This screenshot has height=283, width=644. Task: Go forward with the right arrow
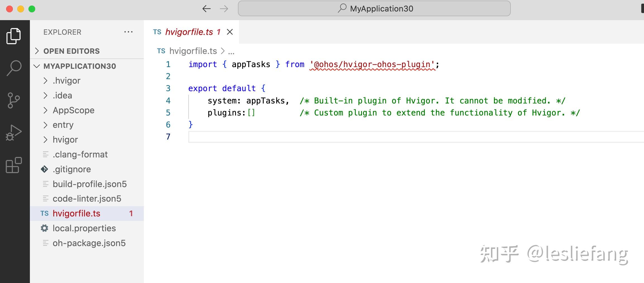[224, 9]
